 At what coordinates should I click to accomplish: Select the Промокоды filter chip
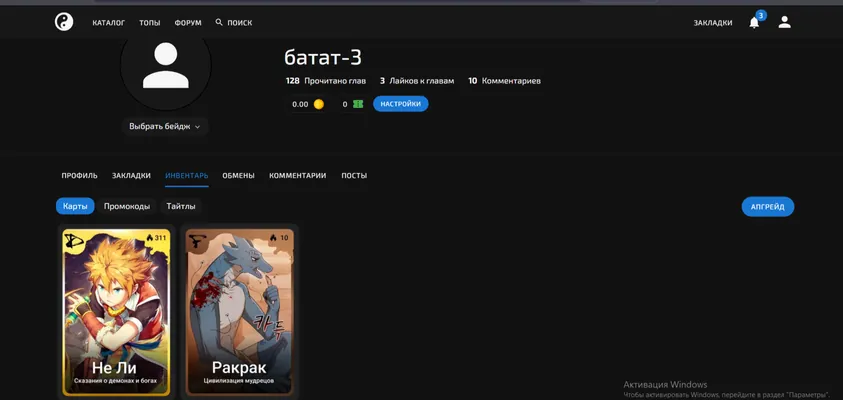127,206
